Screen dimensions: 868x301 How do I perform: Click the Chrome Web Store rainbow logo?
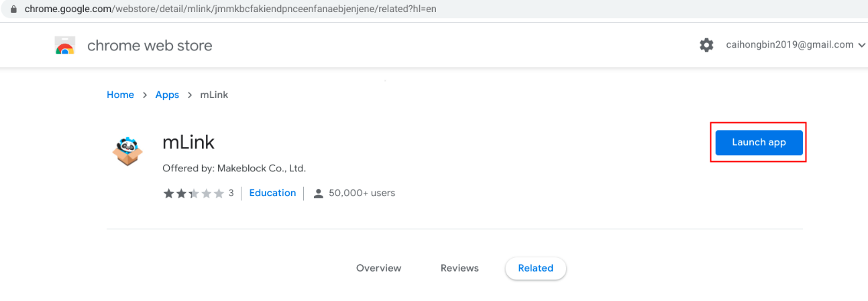pos(64,46)
